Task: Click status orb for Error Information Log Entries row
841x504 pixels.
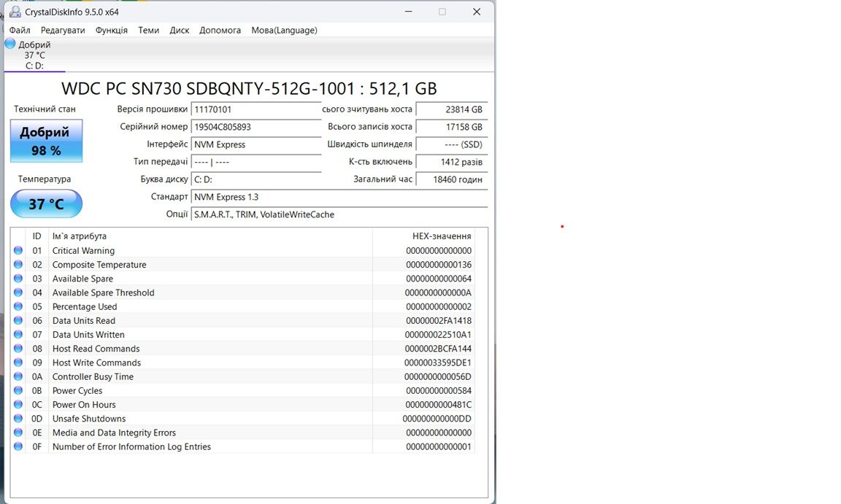Action: pyautogui.click(x=18, y=446)
